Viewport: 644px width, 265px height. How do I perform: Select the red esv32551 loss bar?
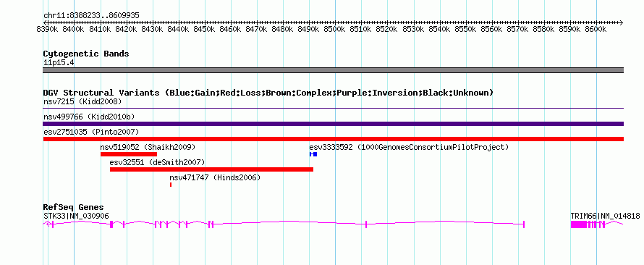211,169
